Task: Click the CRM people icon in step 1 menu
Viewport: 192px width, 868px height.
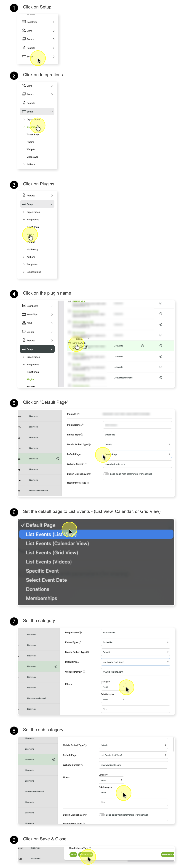Action: 24,30
